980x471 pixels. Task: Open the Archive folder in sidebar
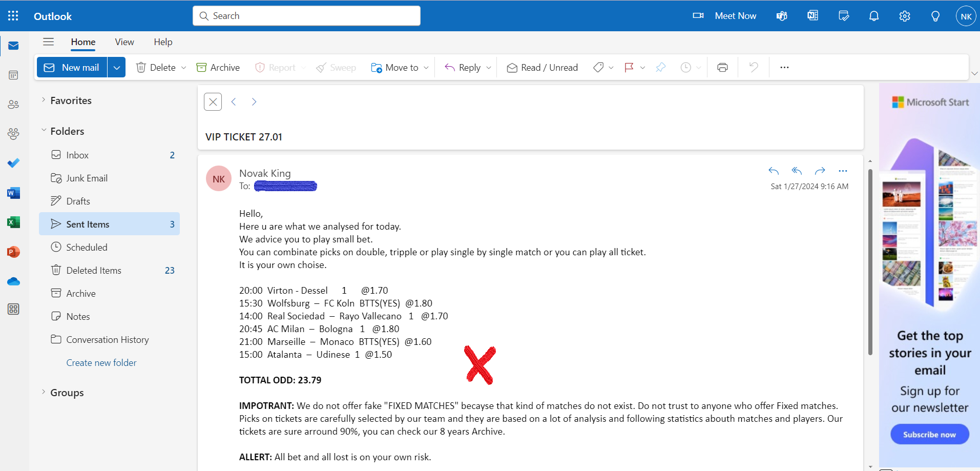(x=109, y=293)
